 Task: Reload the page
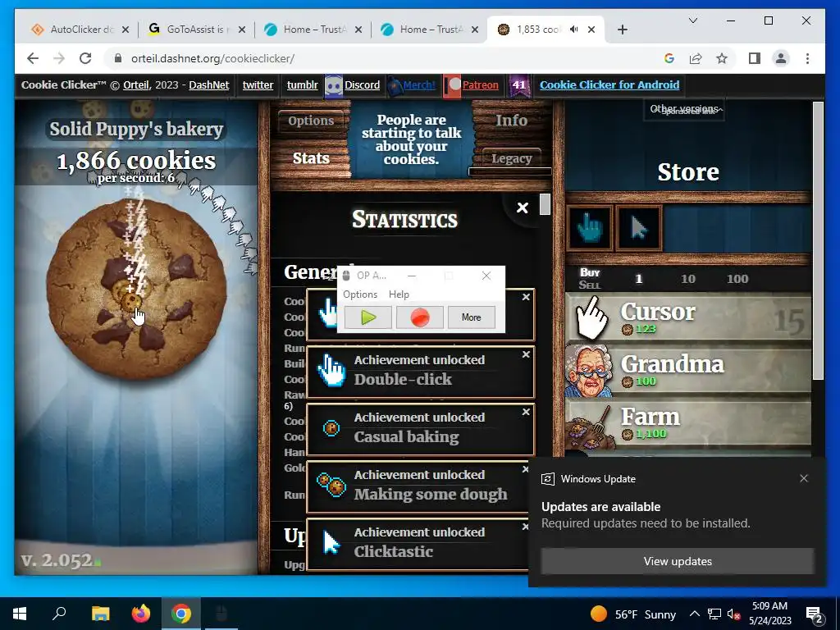tap(85, 58)
